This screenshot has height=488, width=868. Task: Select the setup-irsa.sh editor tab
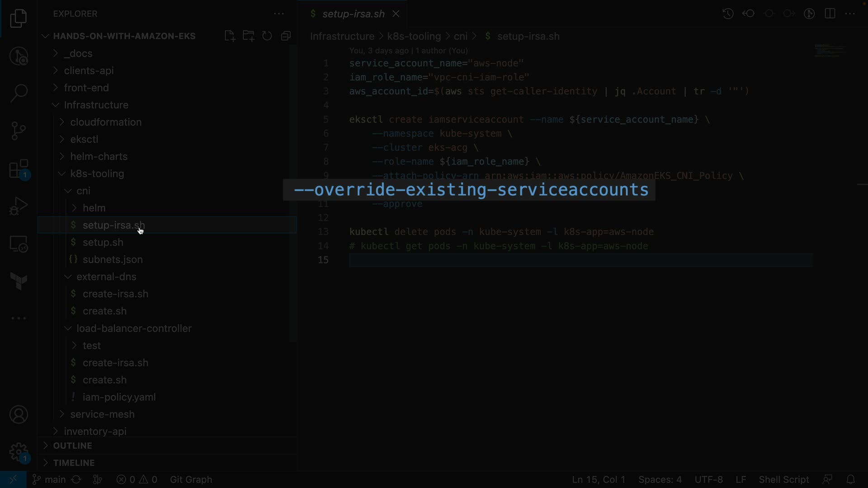pyautogui.click(x=353, y=14)
